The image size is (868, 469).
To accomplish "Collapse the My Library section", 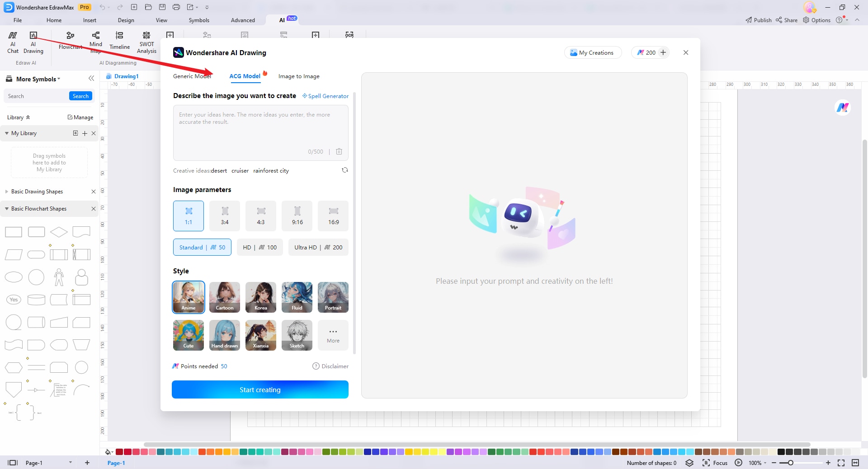I will [7, 133].
